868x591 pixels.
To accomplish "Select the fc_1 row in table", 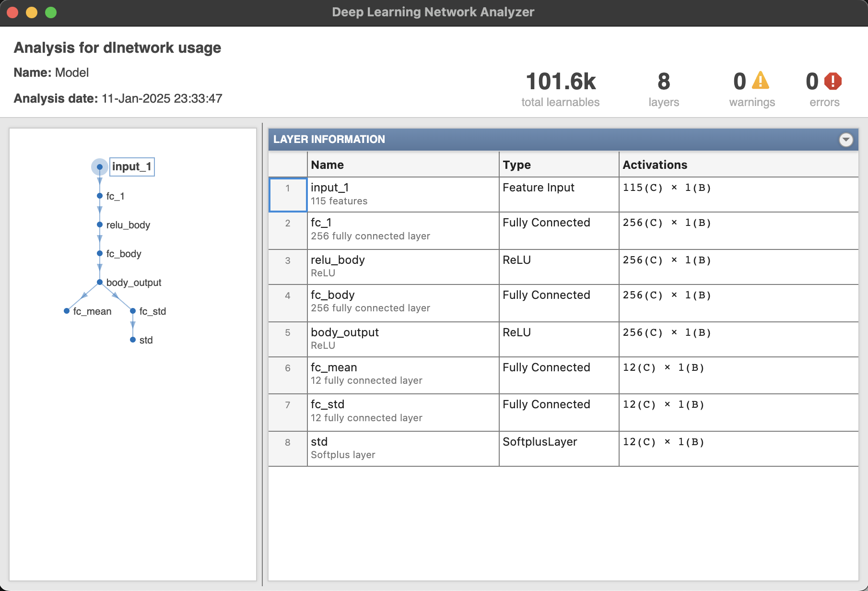I will [403, 229].
